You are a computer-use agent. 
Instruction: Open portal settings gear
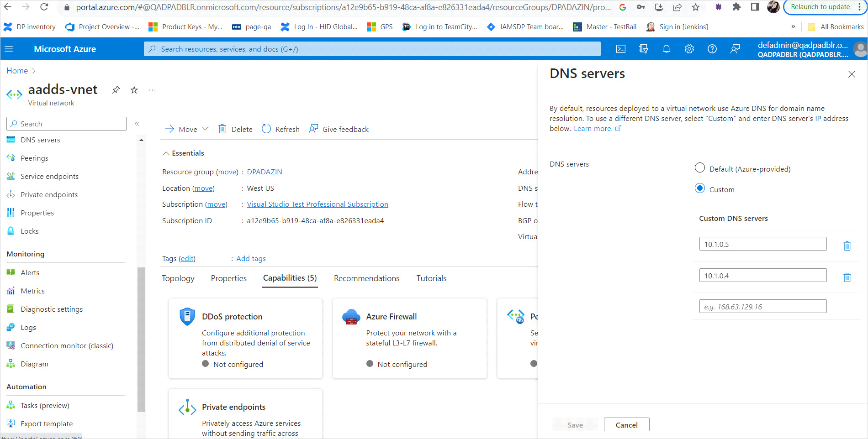coord(689,49)
